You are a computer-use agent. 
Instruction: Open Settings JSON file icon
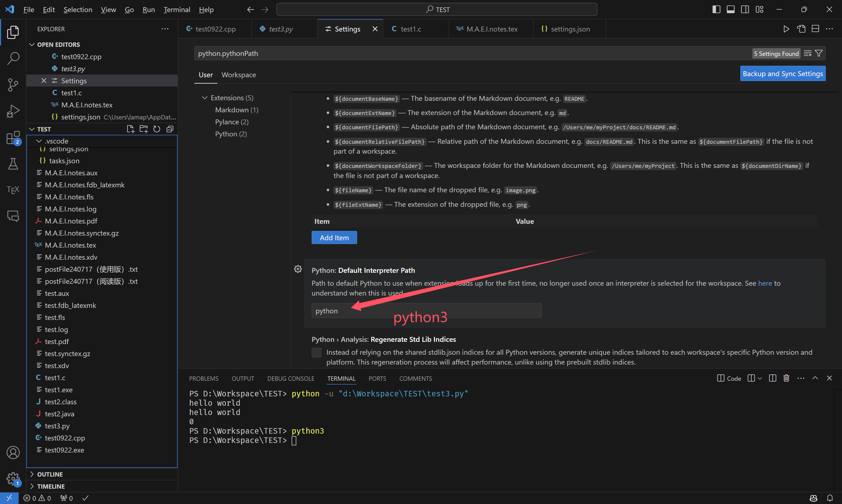point(801,29)
